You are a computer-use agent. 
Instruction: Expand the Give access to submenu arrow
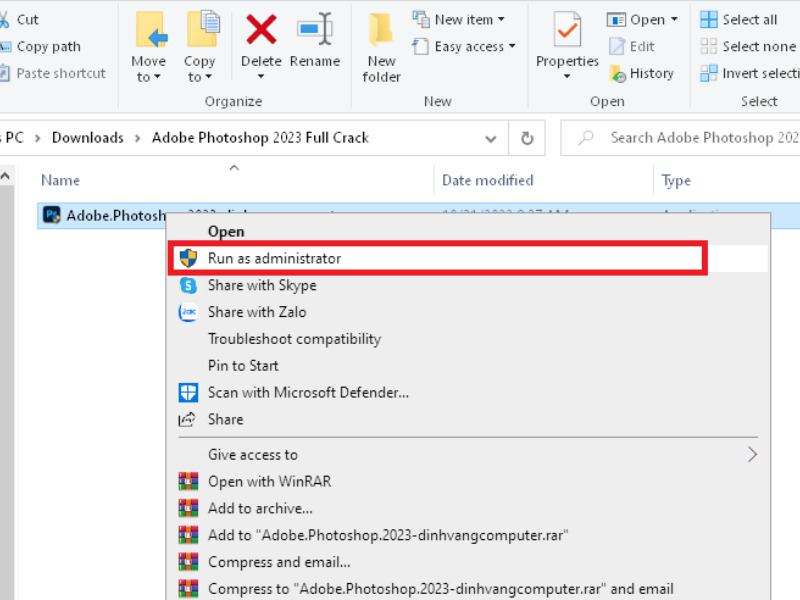pos(752,454)
